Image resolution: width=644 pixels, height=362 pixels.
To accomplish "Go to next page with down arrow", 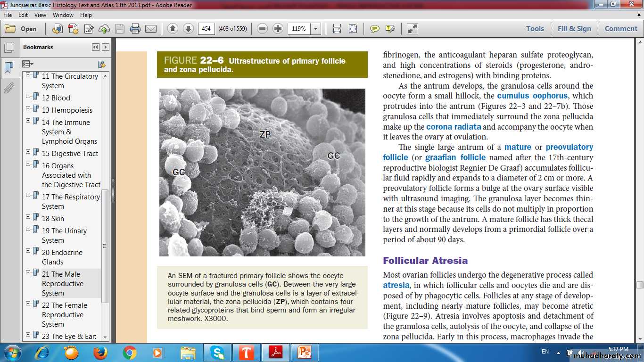I will pos(188,29).
